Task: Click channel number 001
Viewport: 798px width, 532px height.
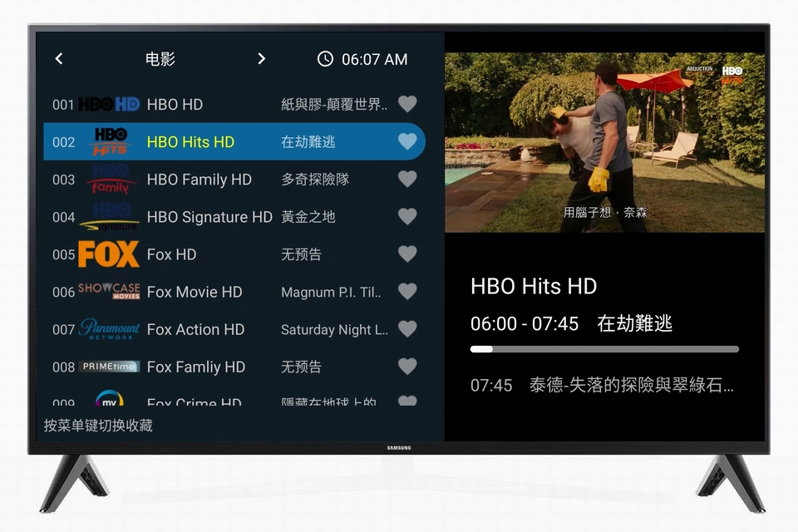Action: [64, 105]
